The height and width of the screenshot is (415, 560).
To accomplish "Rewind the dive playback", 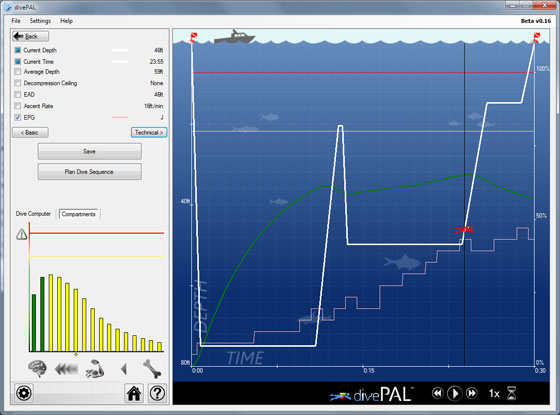I will coord(438,393).
